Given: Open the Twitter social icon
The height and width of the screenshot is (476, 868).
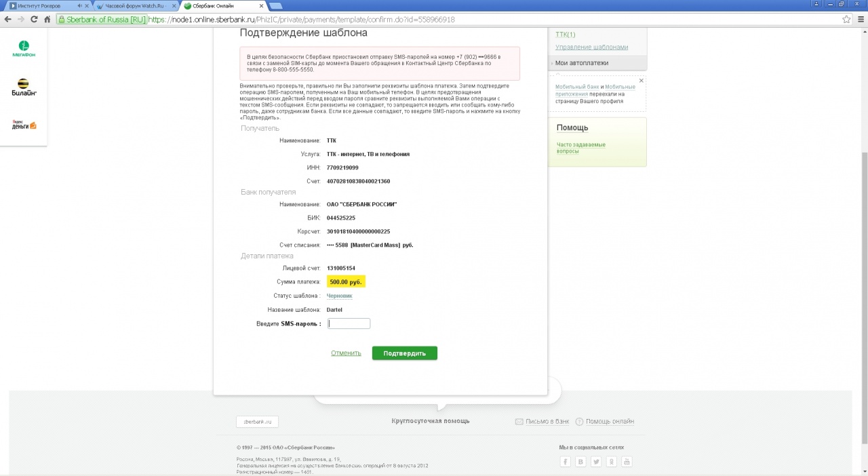Looking at the screenshot, I should 596,462.
